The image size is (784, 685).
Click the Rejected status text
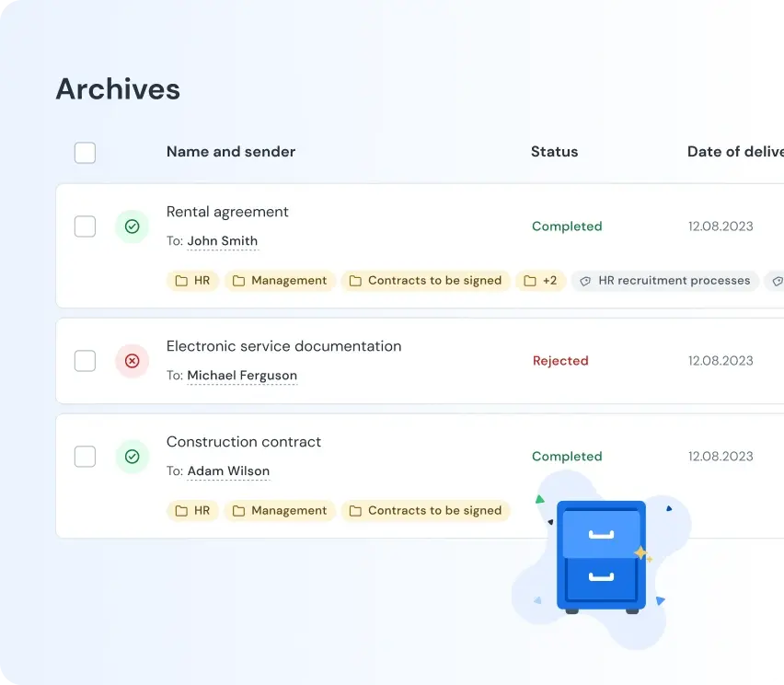(560, 361)
